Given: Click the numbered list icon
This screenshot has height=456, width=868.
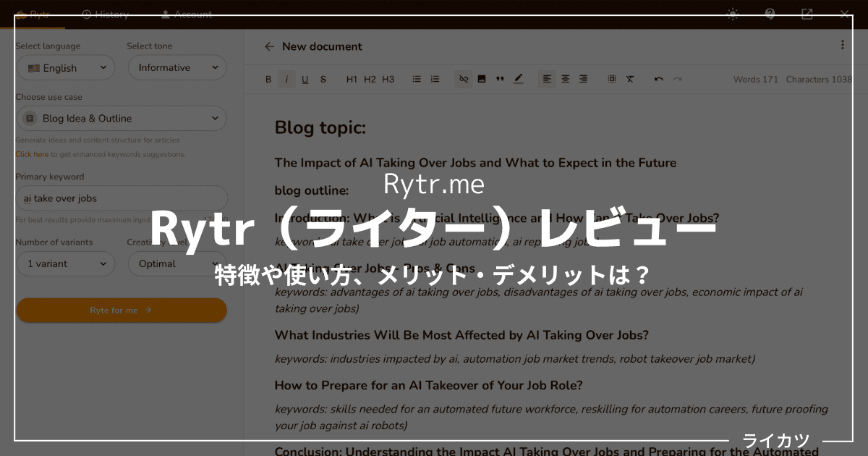Looking at the screenshot, I should (435, 79).
